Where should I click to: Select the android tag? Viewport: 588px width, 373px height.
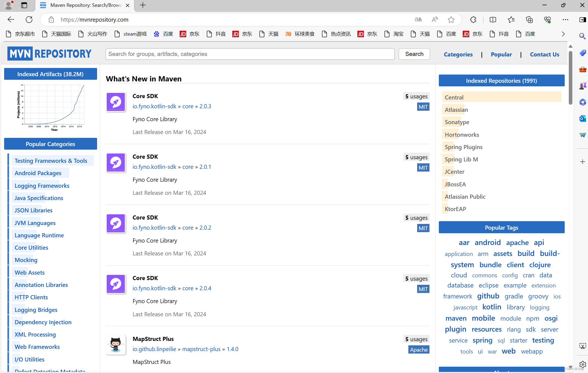(488, 242)
